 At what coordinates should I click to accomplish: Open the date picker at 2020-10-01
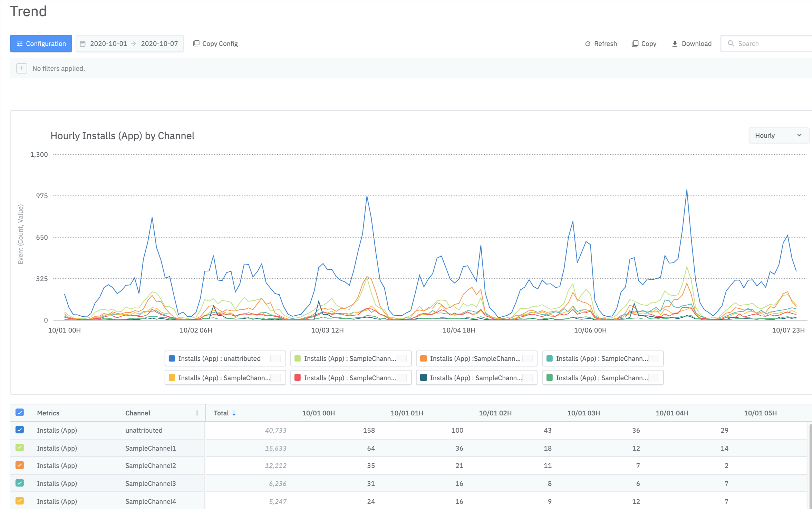(x=108, y=44)
